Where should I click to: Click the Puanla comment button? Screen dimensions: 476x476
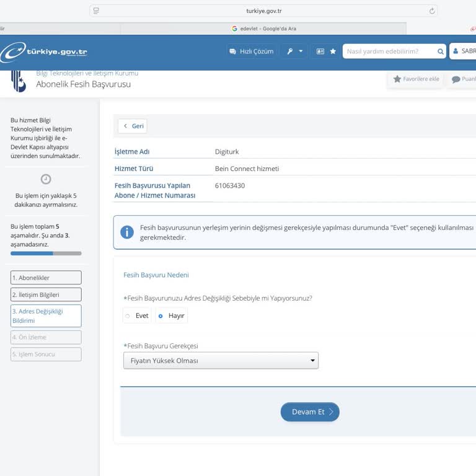463,79
